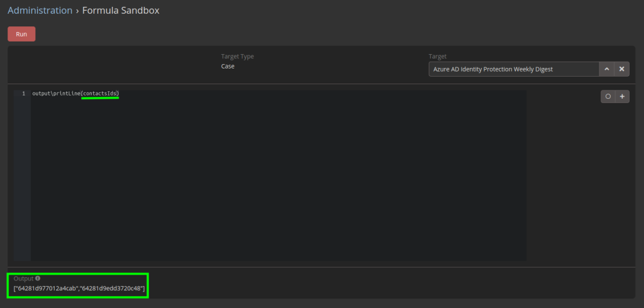
Task: Open the target record selector chevron
Action: [x=606, y=69]
